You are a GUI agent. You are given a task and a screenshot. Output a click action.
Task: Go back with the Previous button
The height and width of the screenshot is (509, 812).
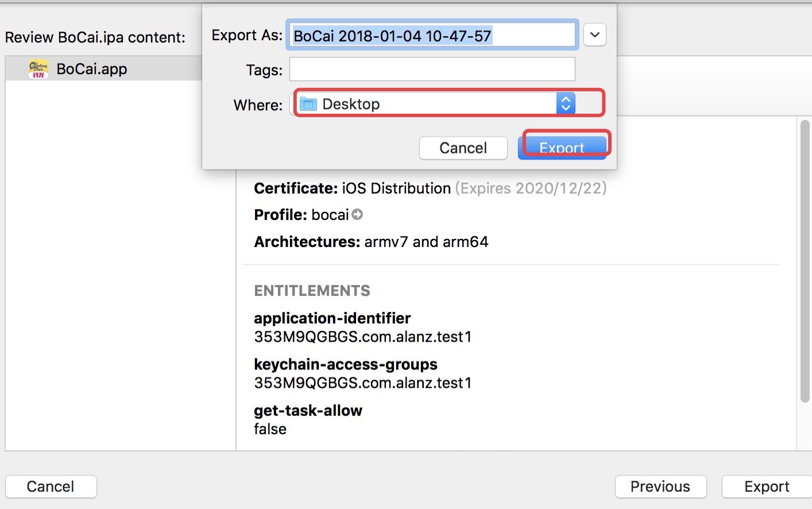coord(660,487)
